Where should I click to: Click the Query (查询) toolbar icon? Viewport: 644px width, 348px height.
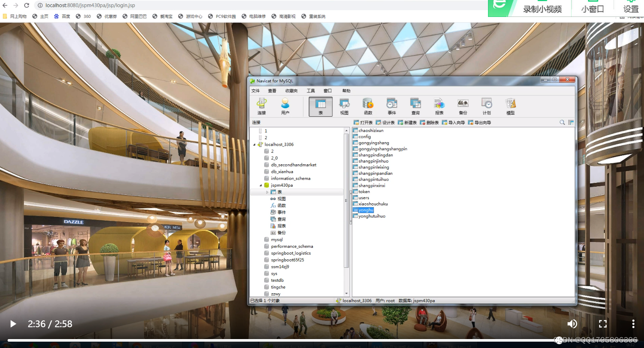point(415,106)
